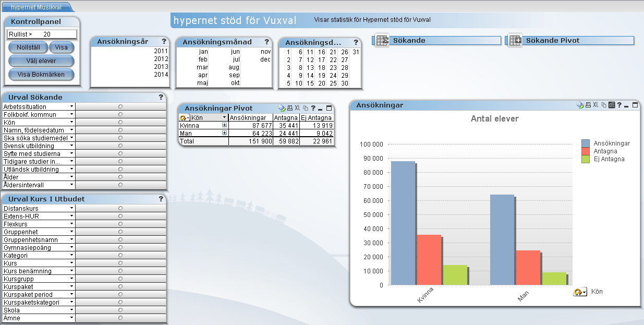Viewport: 644px width, 325px height.
Task: Open help for the Ansökningsår list box
Action: coord(164,42)
